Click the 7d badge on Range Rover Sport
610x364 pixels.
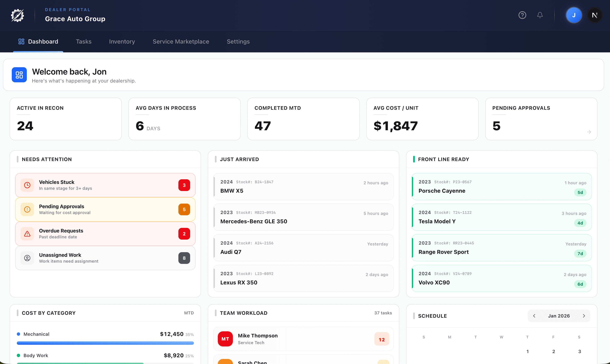[x=580, y=254]
